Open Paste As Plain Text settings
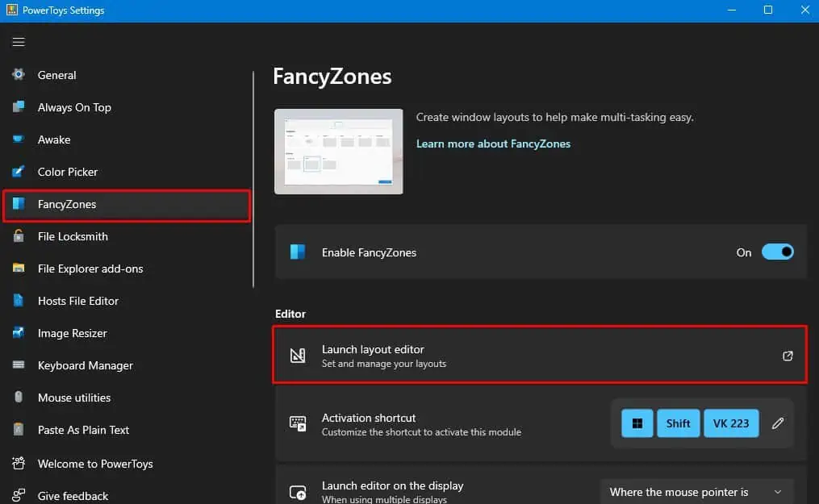This screenshot has width=819, height=504. pos(83,430)
